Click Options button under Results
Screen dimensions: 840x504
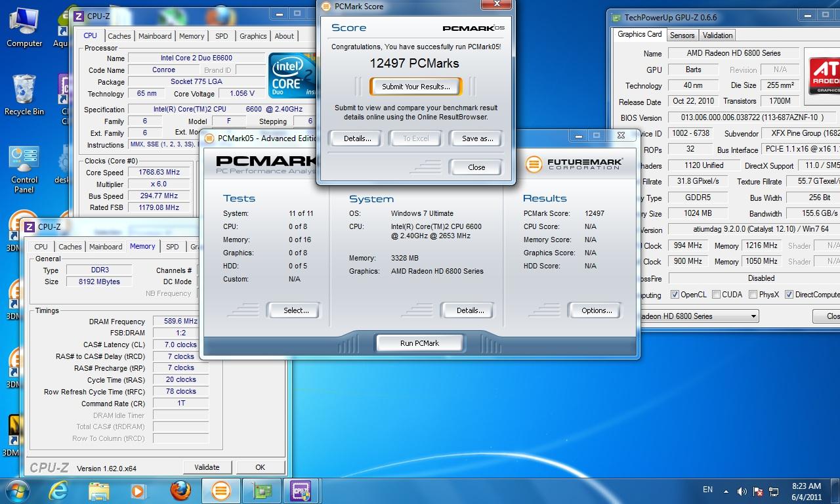pyautogui.click(x=597, y=310)
